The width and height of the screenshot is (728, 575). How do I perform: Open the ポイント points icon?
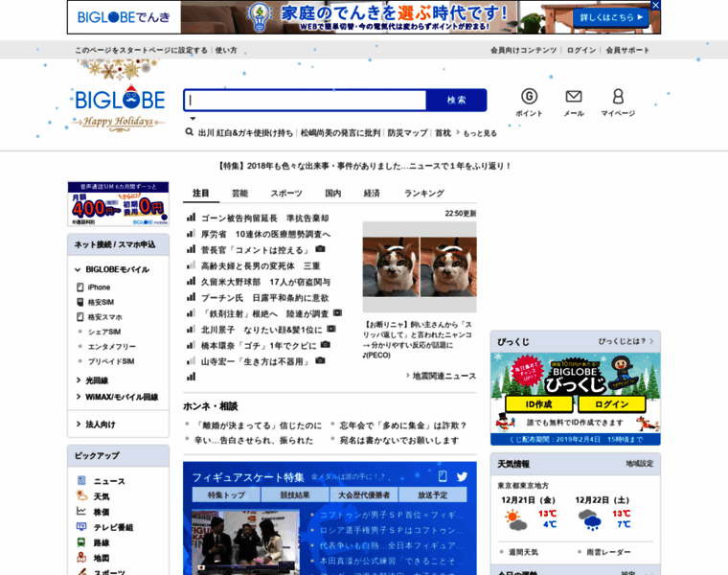coord(530,97)
